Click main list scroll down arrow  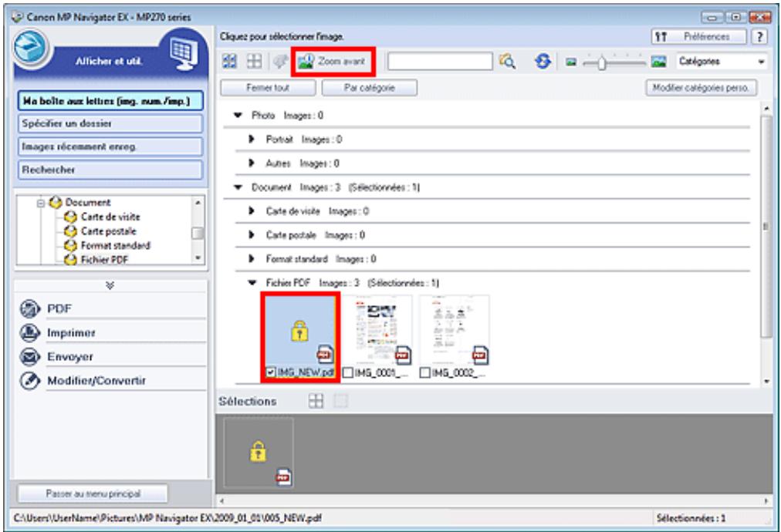click(x=766, y=381)
